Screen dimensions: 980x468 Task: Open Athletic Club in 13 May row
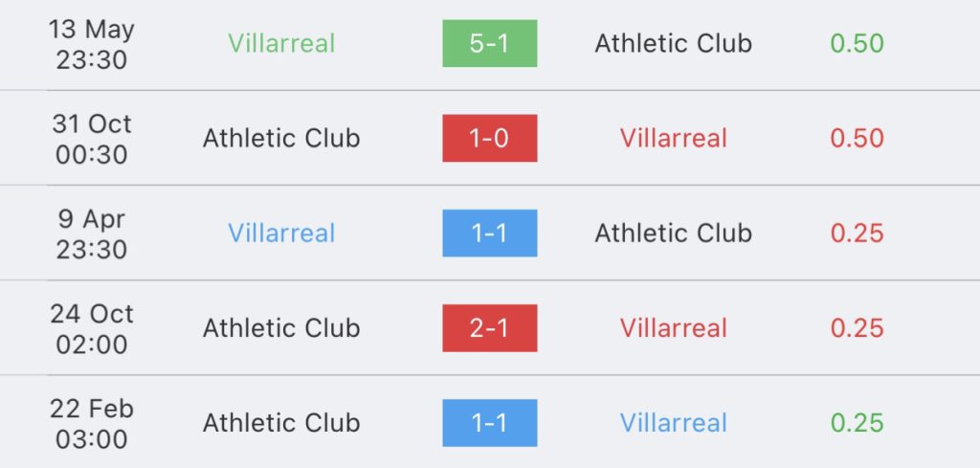673,43
